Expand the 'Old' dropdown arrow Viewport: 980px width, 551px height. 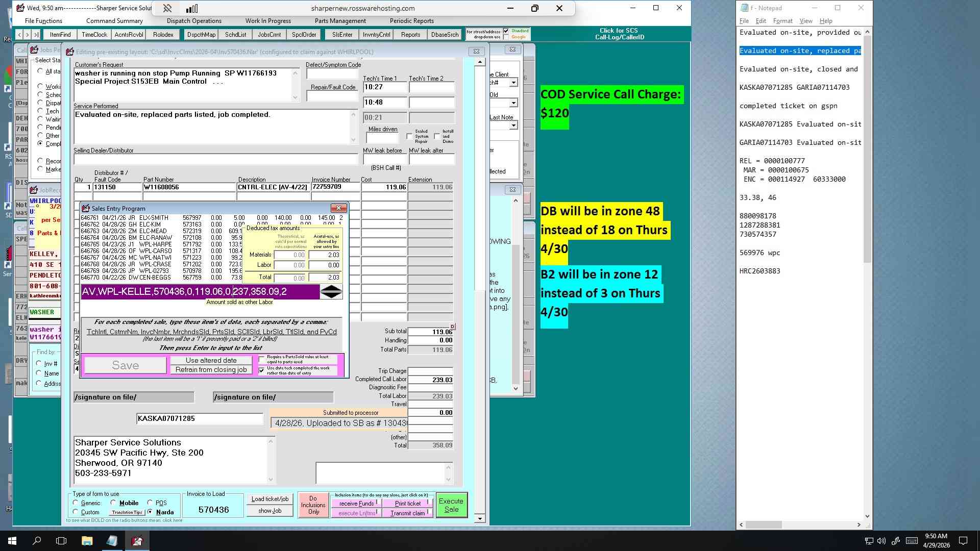513,103
